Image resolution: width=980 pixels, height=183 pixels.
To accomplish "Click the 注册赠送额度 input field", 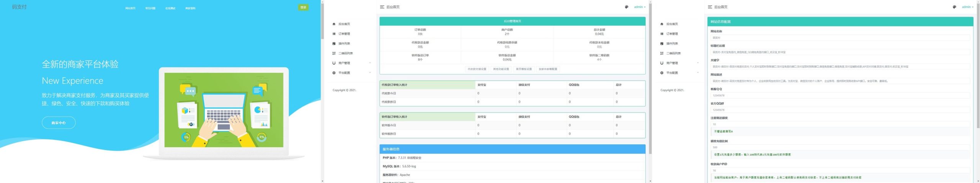I will coord(840,124).
